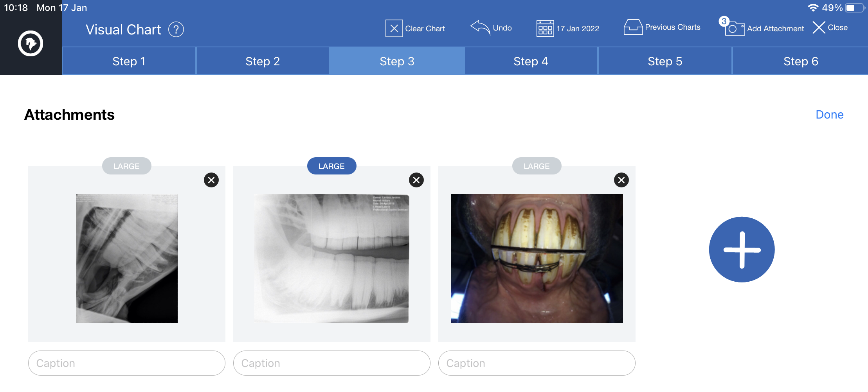868x392 pixels.
Task: Tap Done to finish attachments
Action: click(x=829, y=115)
